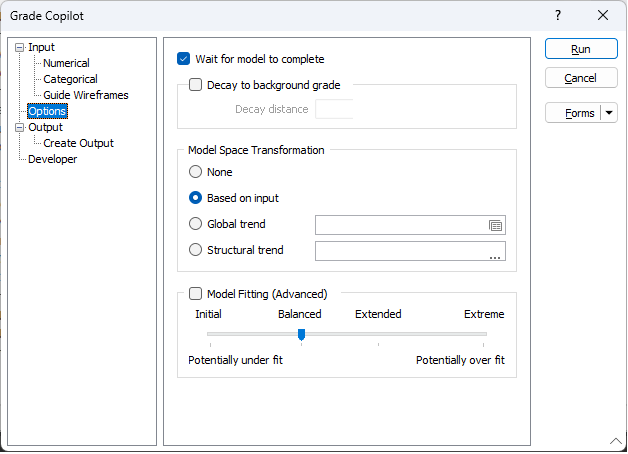Image resolution: width=628 pixels, height=454 pixels.
Task: Open the Developer page
Action: tap(52, 159)
